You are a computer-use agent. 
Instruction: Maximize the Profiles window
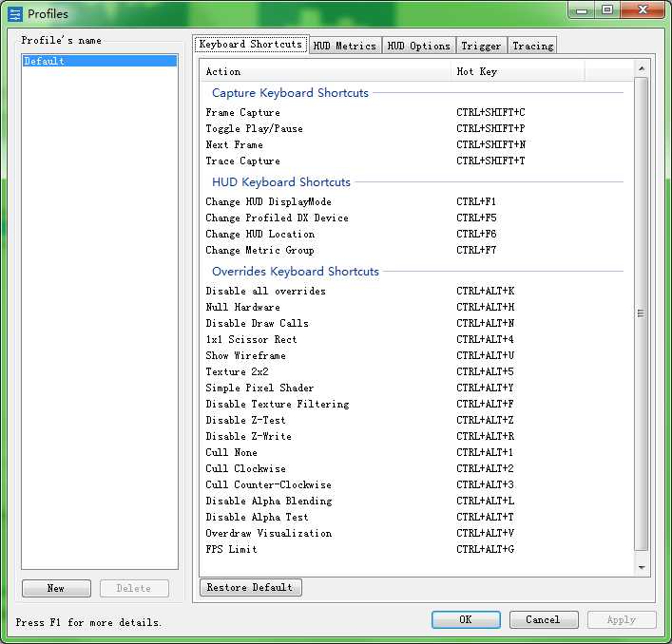click(607, 10)
